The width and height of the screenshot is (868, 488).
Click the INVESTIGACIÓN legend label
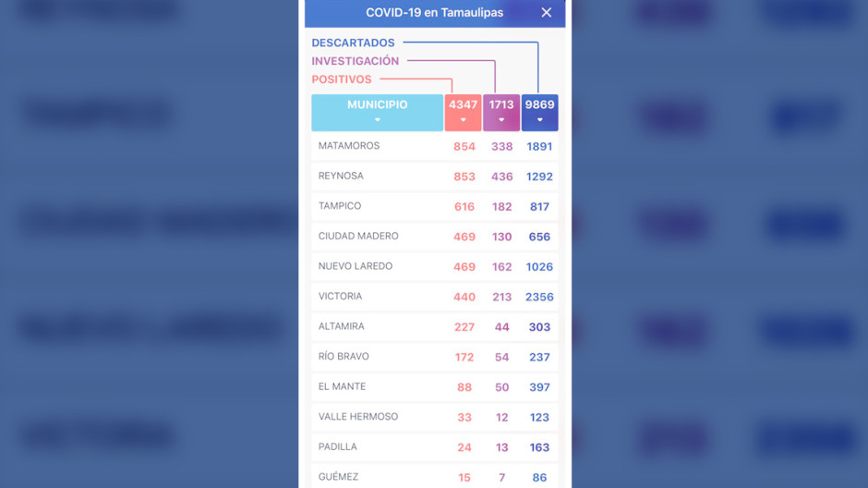click(x=356, y=61)
